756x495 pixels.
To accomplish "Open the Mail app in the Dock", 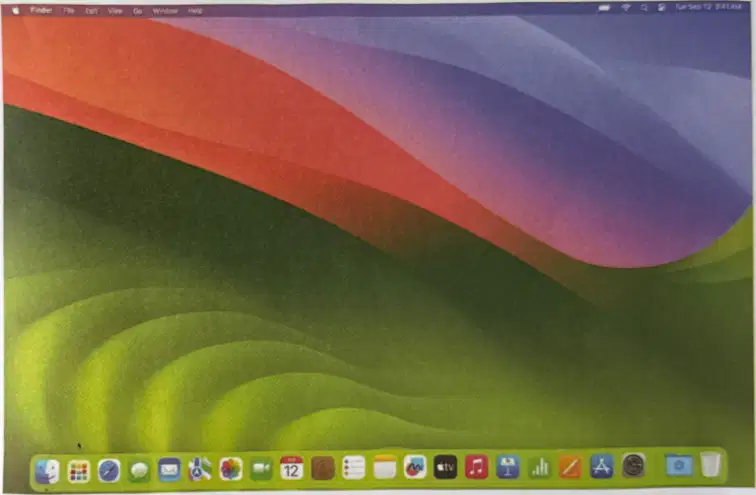I will pyautogui.click(x=169, y=470).
